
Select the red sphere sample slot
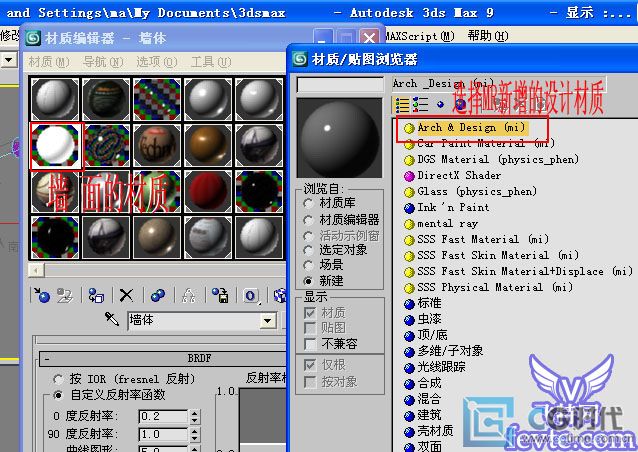click(x=208, y=191)
